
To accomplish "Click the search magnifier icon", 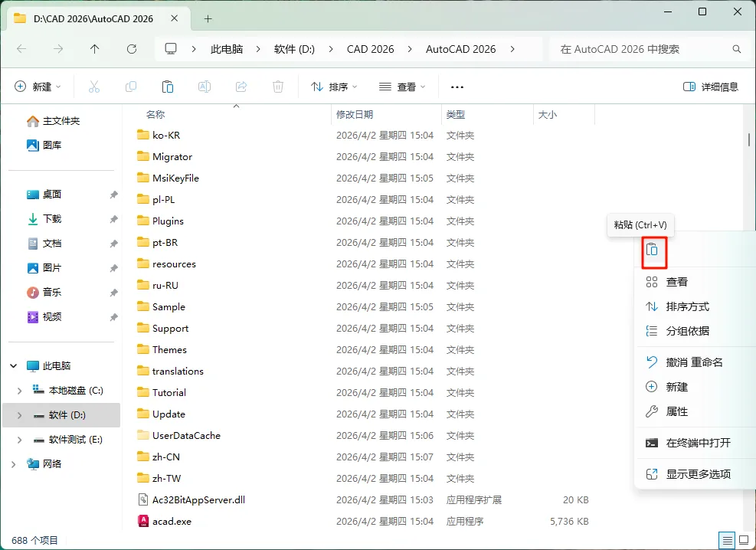I will (x=736, y=49).
